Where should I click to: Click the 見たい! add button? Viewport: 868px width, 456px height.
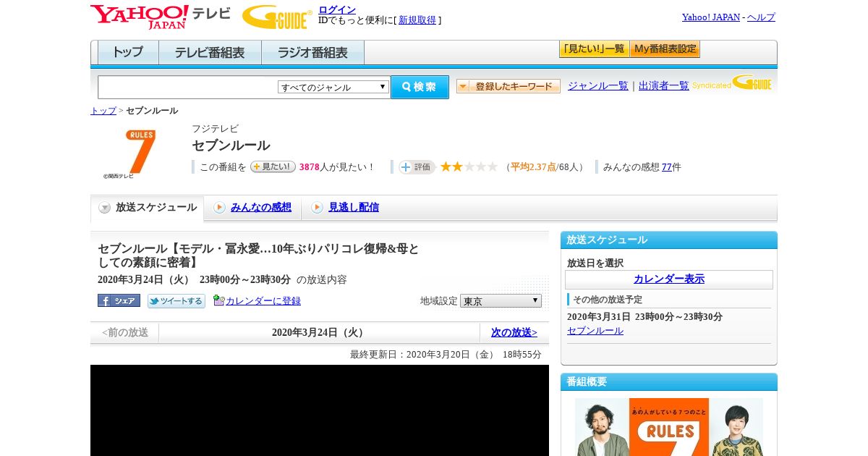tap(273, 166)
